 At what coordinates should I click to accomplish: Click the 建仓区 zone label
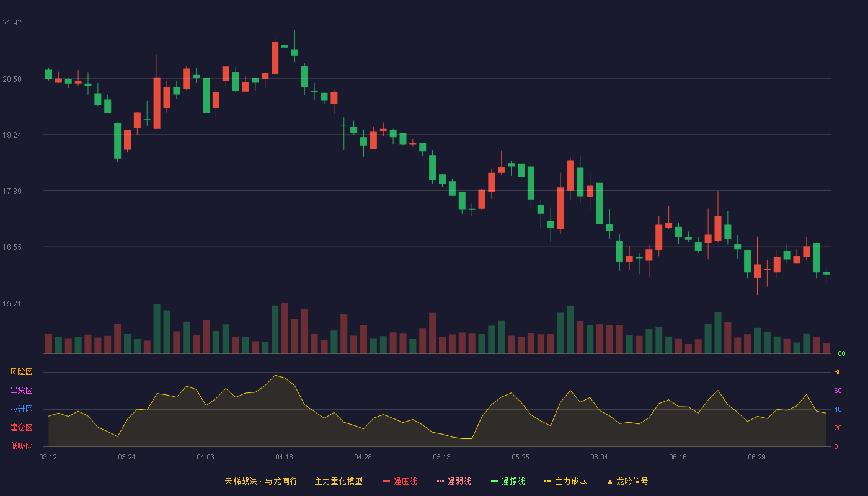21,428
